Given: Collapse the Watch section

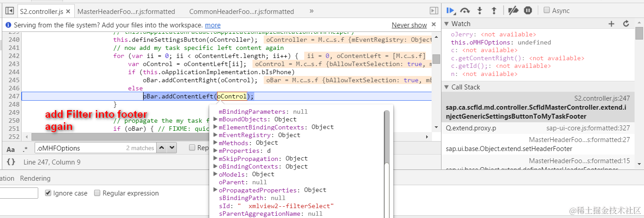Looking at the screenshot, I should pyautogui.click(x=446, y=24).
